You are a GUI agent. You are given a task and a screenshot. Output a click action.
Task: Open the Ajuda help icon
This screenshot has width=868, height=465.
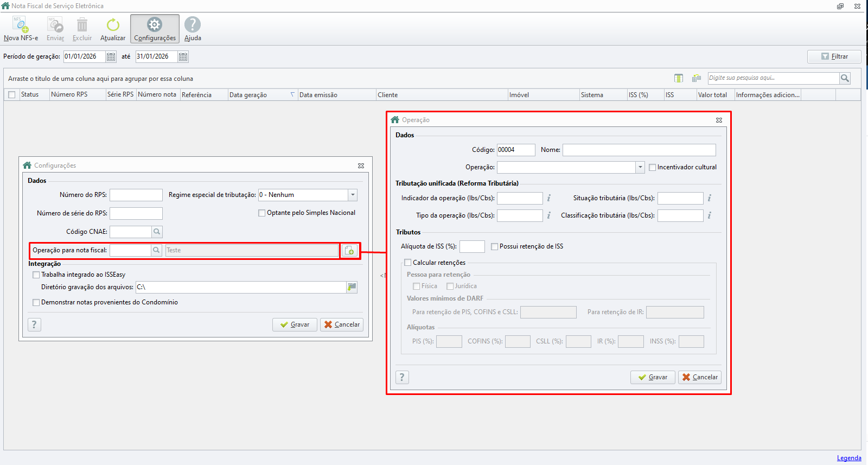[193, 26]
